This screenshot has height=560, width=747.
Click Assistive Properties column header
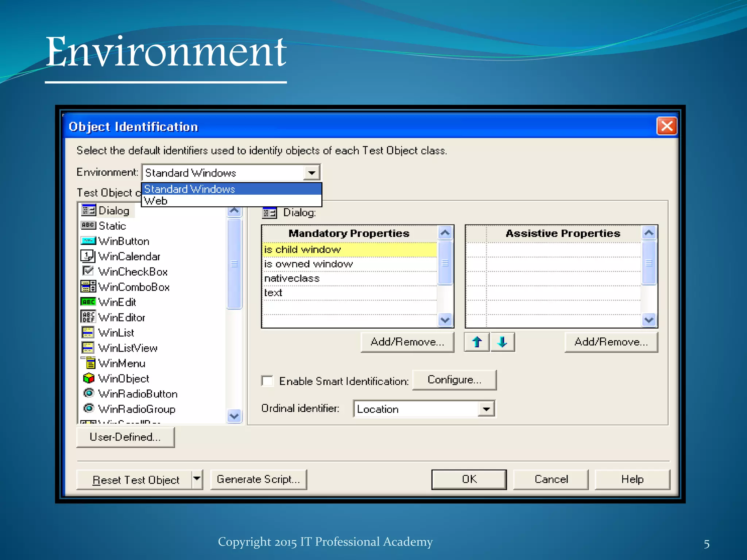(x=563, y=233)
